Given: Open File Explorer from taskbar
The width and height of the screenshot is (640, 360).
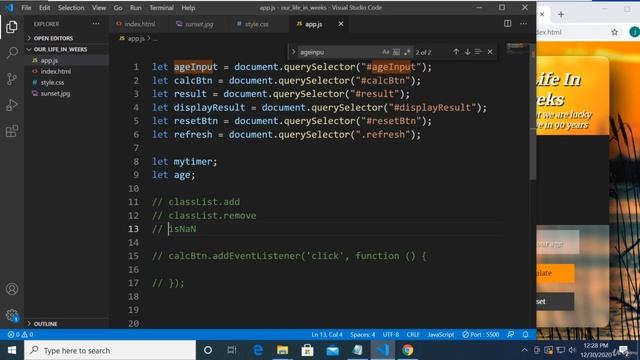Looking at the screenshot, I should click(x=282, y=350).
